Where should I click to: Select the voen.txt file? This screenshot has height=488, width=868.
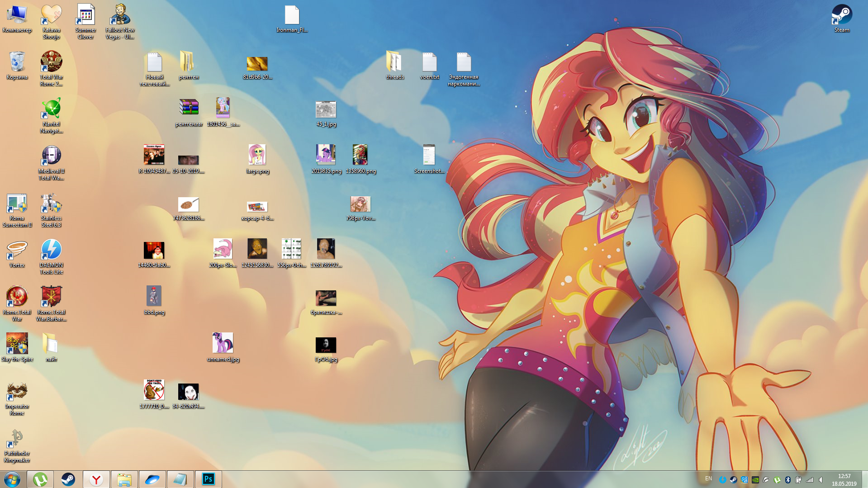coord(429,66)
